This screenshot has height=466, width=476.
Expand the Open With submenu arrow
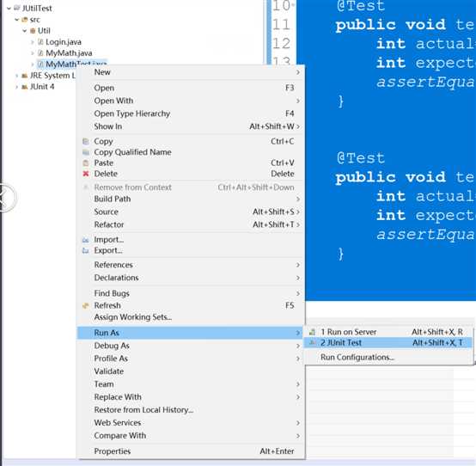tap(298, 101)
